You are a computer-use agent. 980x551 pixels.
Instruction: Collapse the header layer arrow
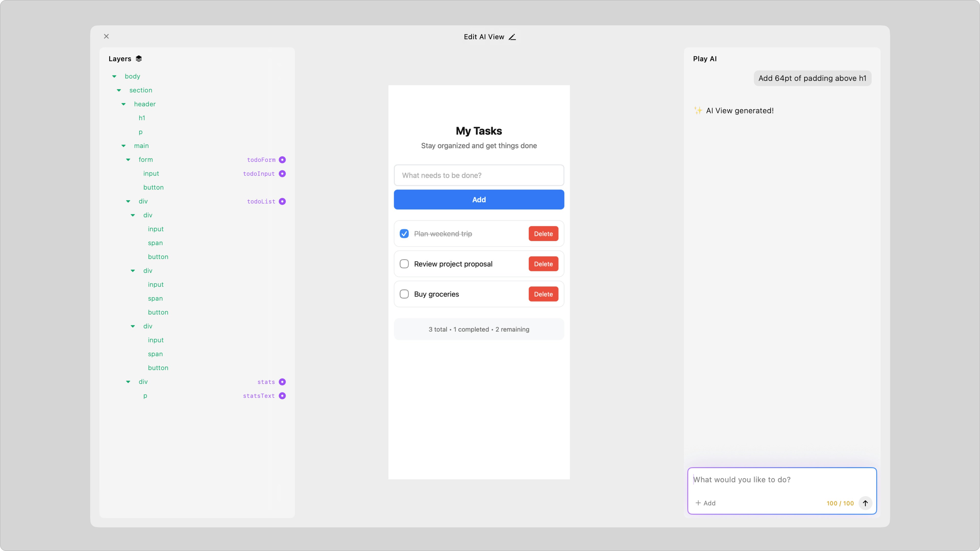(123, 104)
